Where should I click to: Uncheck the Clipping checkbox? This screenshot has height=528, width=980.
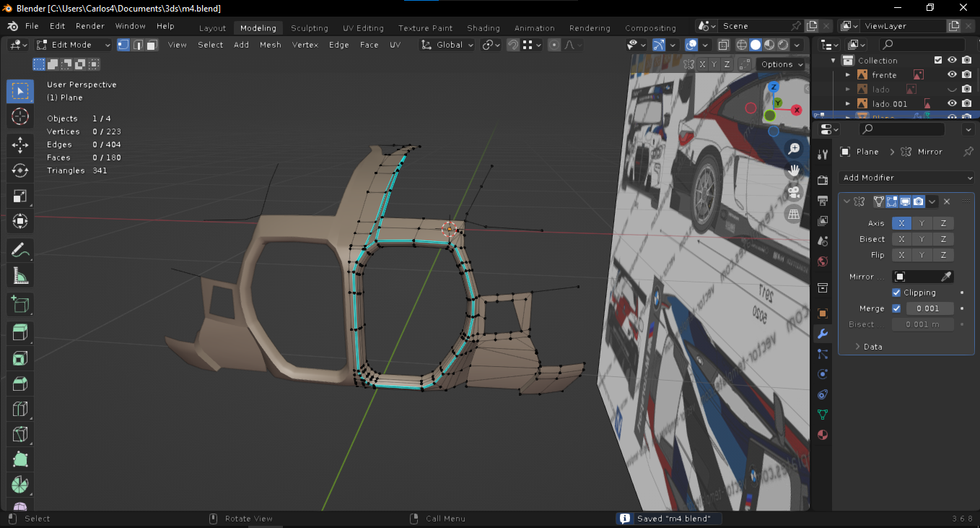point(896,293)
